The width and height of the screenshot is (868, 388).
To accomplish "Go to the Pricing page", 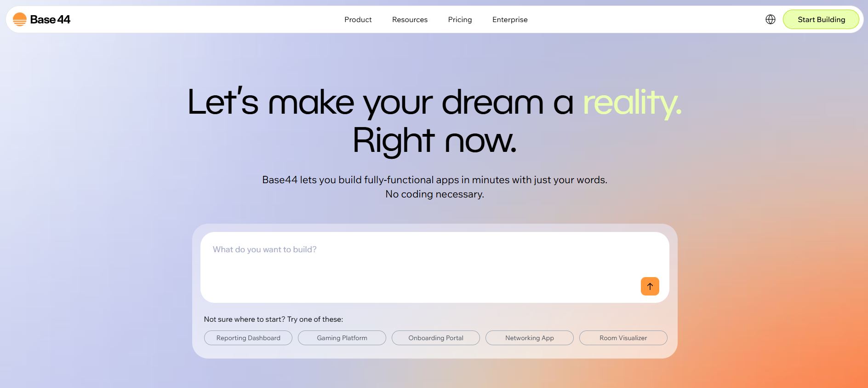I will coord(460,19).
